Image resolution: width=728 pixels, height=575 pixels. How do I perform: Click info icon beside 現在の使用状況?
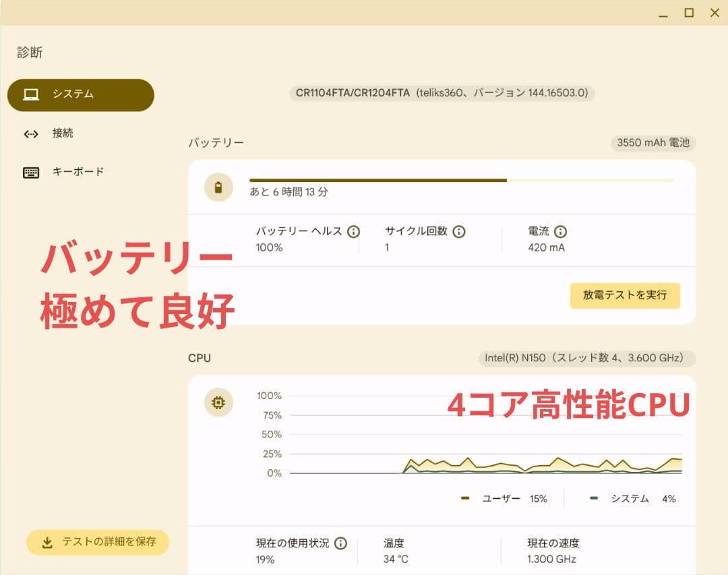point(340,543)
